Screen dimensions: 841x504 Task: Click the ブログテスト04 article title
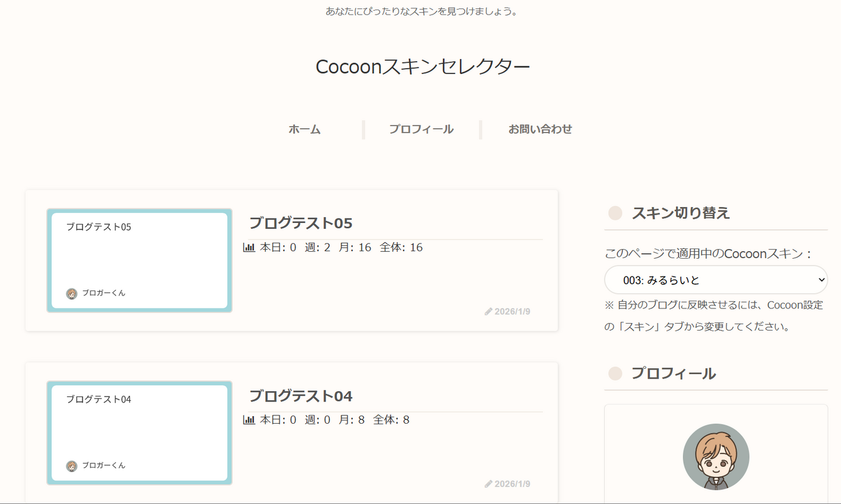coord(300,396)
